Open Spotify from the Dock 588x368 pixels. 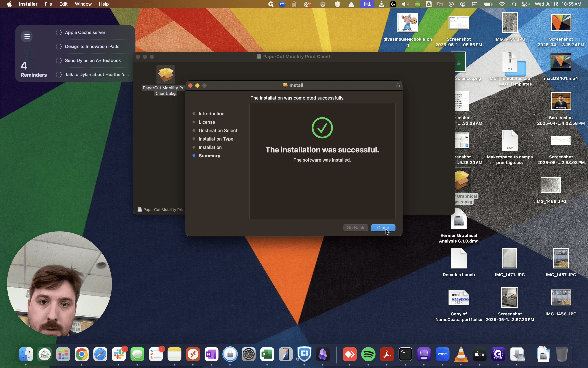pyautogui.click(x=368, y=354)
